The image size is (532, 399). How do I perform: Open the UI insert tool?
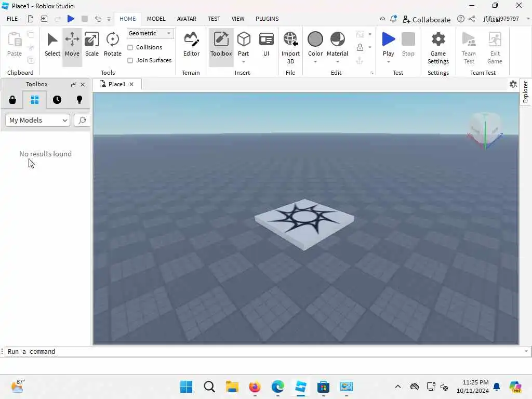[267, 45]
